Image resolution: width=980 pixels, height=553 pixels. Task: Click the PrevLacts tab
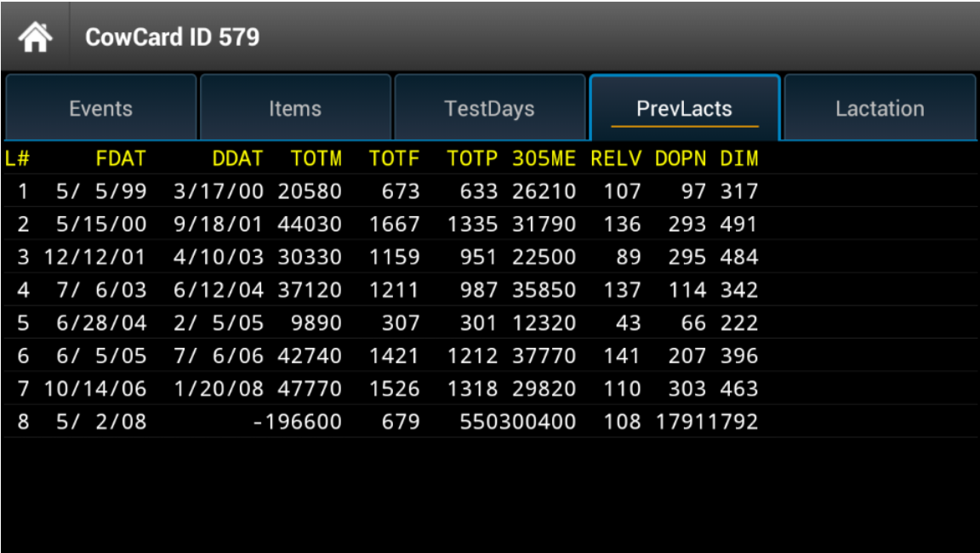(684, 109)
